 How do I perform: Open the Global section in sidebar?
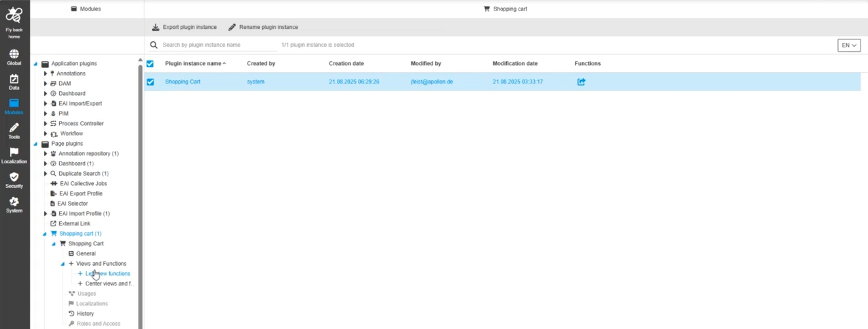click(x=14, y=54)
